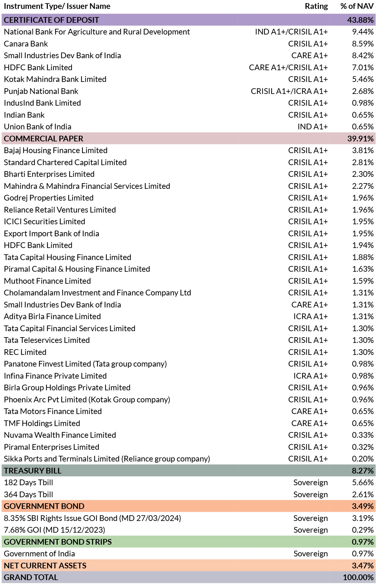Viewport: 378px width, 588px height.
Task: Click Tata Teleservices Limited entry
Action: point(47,340)
